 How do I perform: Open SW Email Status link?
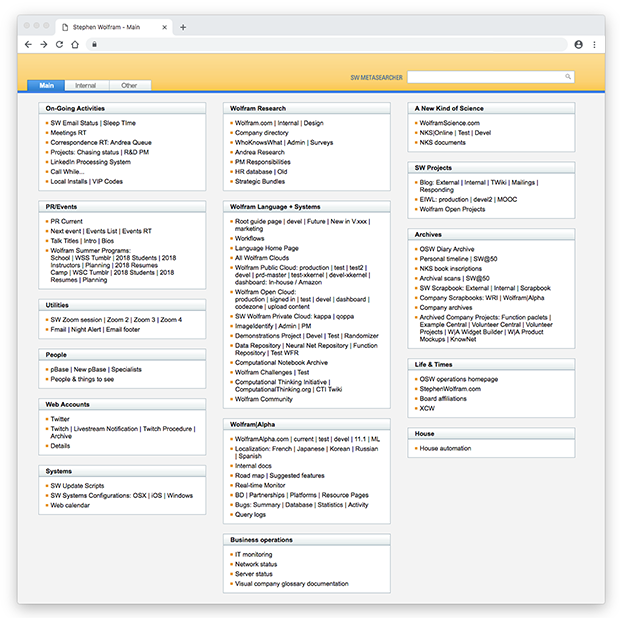click(x=74, y=123)
